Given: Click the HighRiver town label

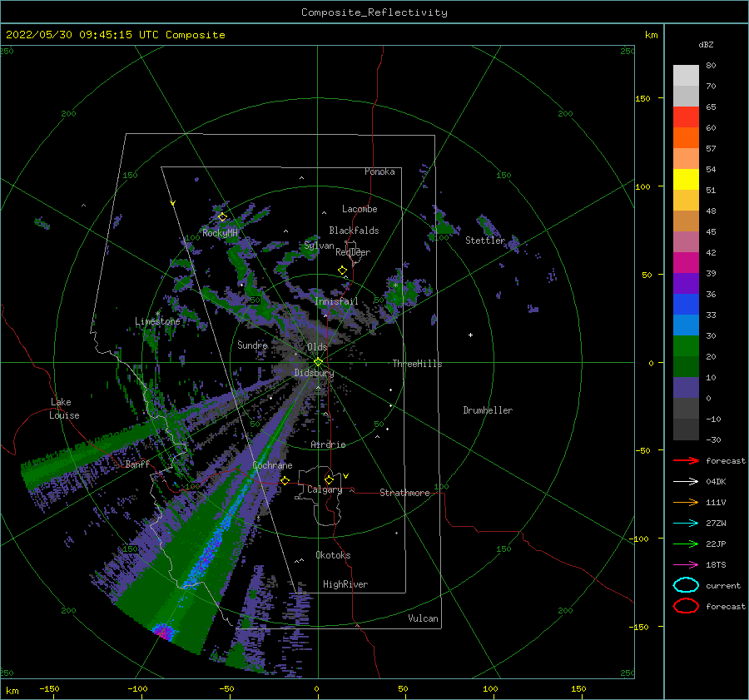Looking at the screenshot, I should [345, 584].
